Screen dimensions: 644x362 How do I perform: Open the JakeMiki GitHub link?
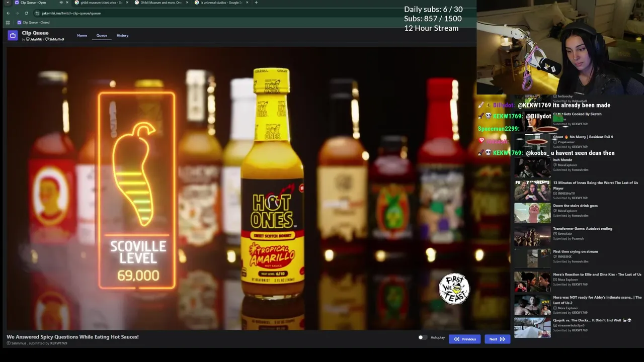(34, 39)
